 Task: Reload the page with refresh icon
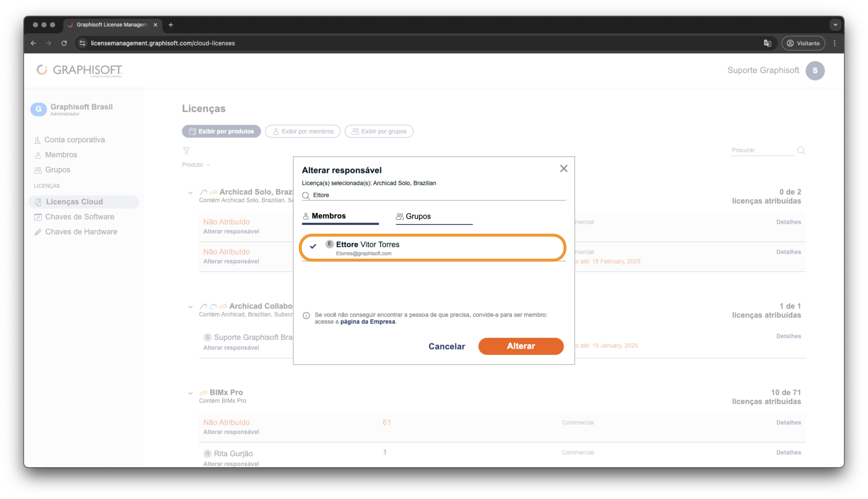point(64,43)
